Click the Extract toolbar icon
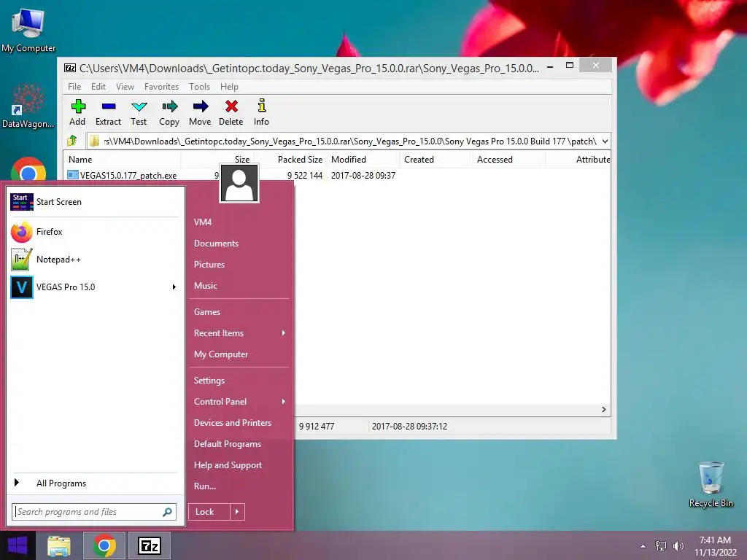The image size is (747, 560). pyautogui.click(x=108, y=112)
